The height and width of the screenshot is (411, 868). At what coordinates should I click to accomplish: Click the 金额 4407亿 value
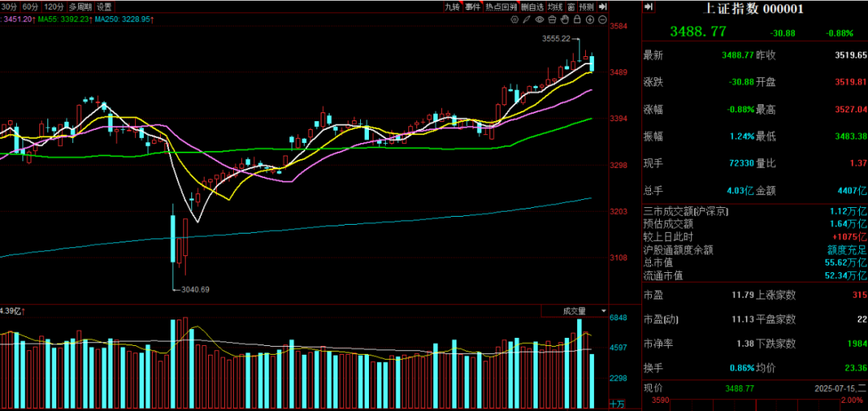point(853,191)
